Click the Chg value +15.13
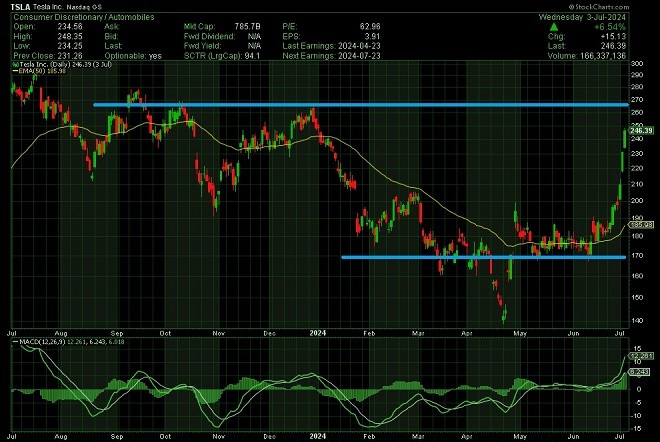This screenshot has width=660, height=442. point(614,37)
